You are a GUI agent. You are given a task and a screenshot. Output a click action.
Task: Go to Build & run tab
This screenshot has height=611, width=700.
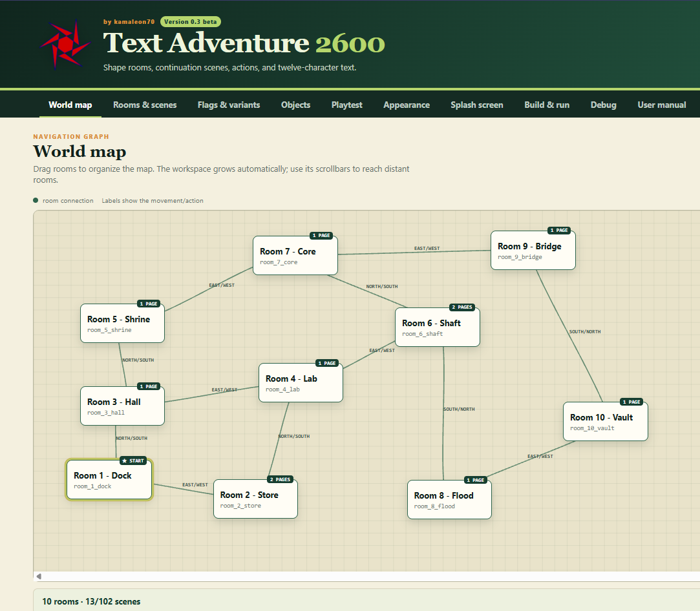(x=546, y=105)
